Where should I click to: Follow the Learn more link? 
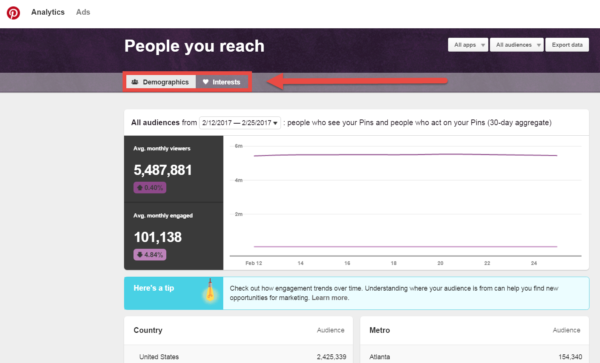(x=330, y=298)
